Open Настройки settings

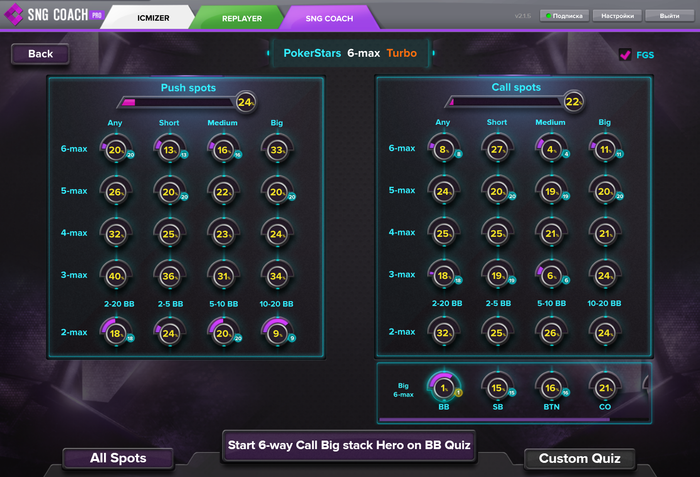pos(617,16)
